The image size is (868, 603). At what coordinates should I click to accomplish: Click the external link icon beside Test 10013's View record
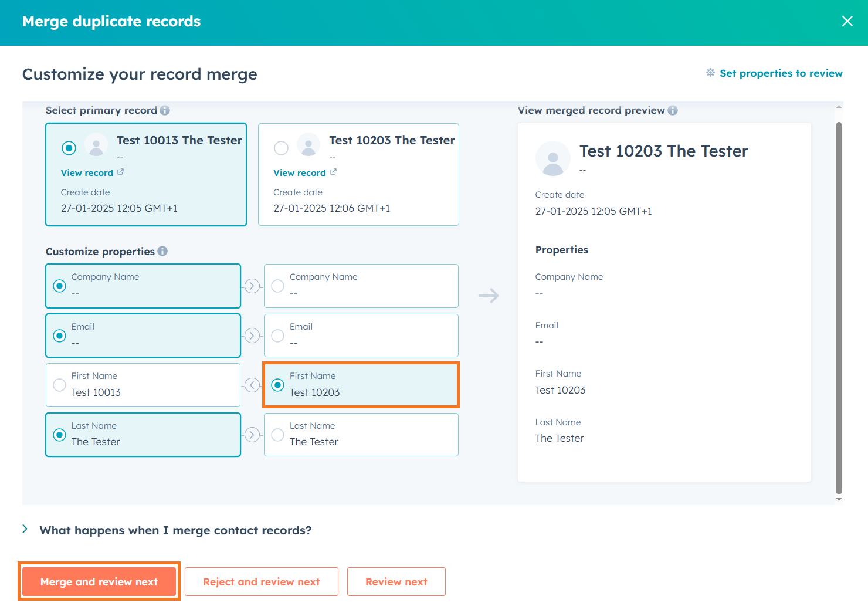click(121, 172)
